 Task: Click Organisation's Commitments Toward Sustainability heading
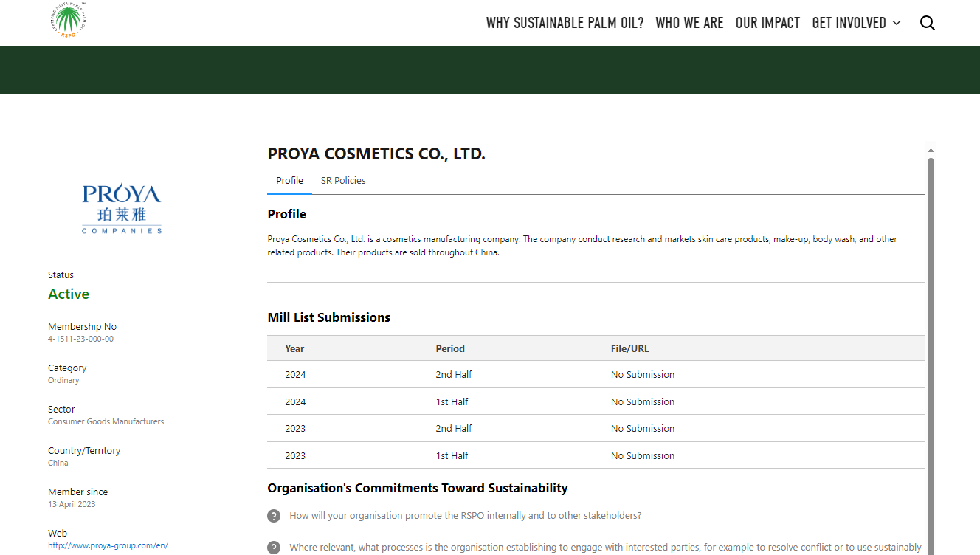tap(418, 489)
